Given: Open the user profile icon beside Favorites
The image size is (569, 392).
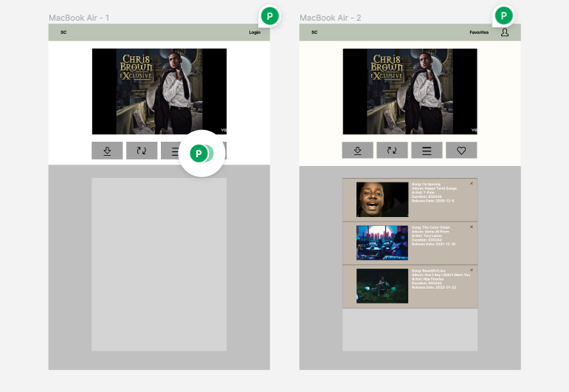Looking at the screenshot, I should (x=504, y=32).
